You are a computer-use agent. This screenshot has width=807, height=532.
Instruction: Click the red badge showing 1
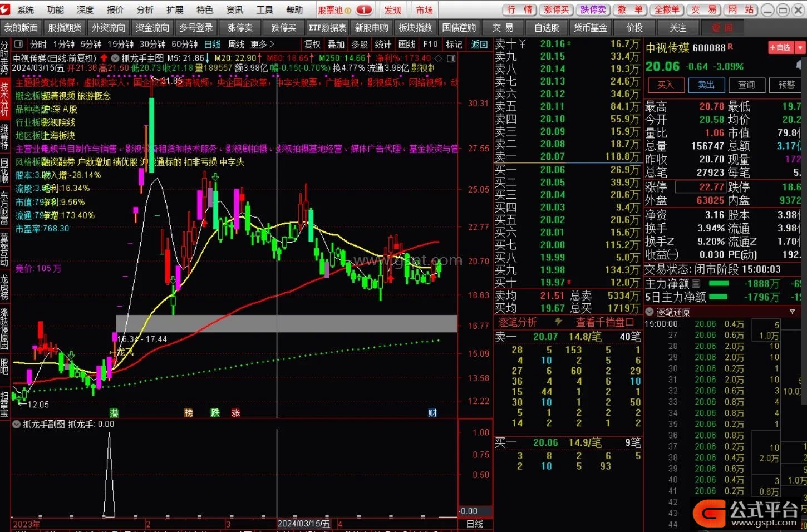364,10
